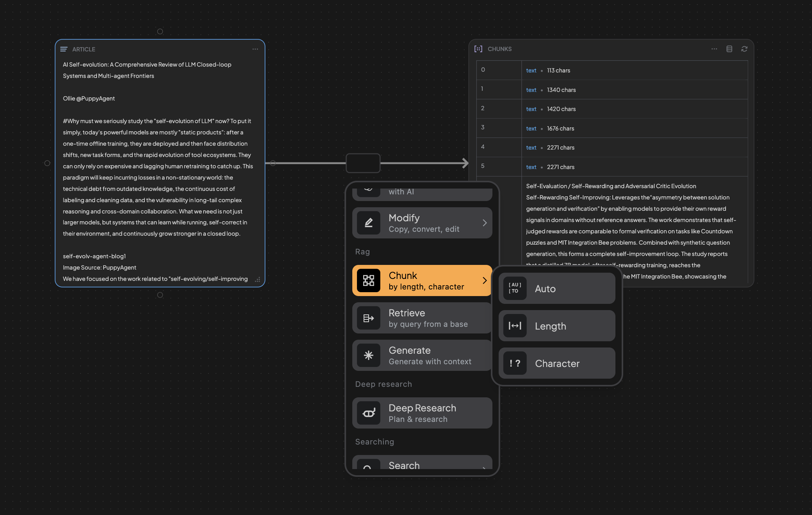
Task: Click the Deep Research icon tile
Action: [x=368, y=413]
